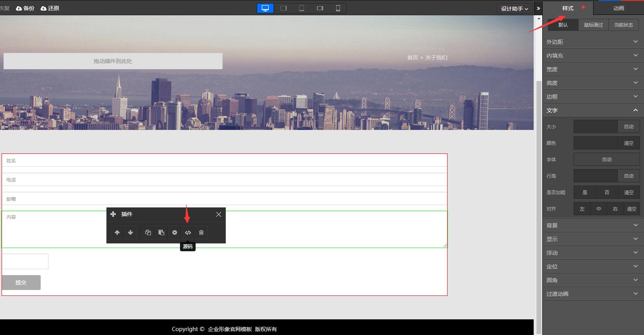The image size is (644, 335).
Task: Click the 提交 submit button
Action: click(x=21, y=283)
